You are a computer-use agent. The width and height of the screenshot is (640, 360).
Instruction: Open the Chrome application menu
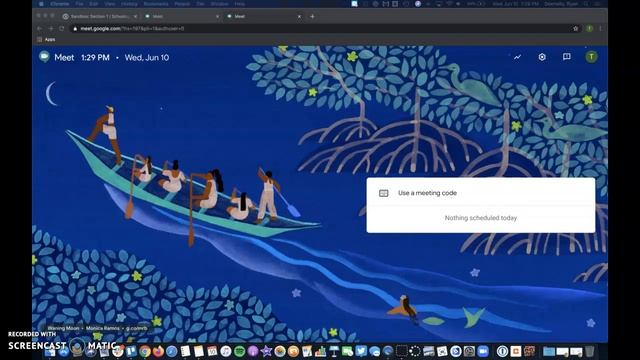[x=60, y=4]
